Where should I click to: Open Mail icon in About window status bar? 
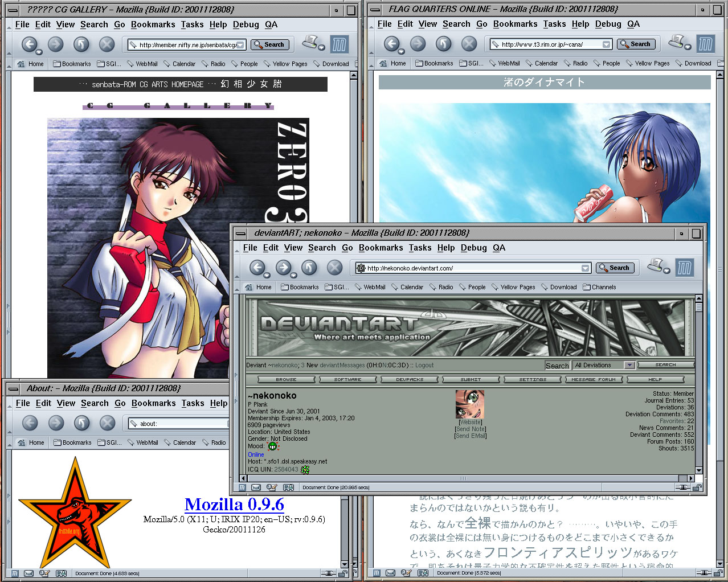tap(28, 573)
